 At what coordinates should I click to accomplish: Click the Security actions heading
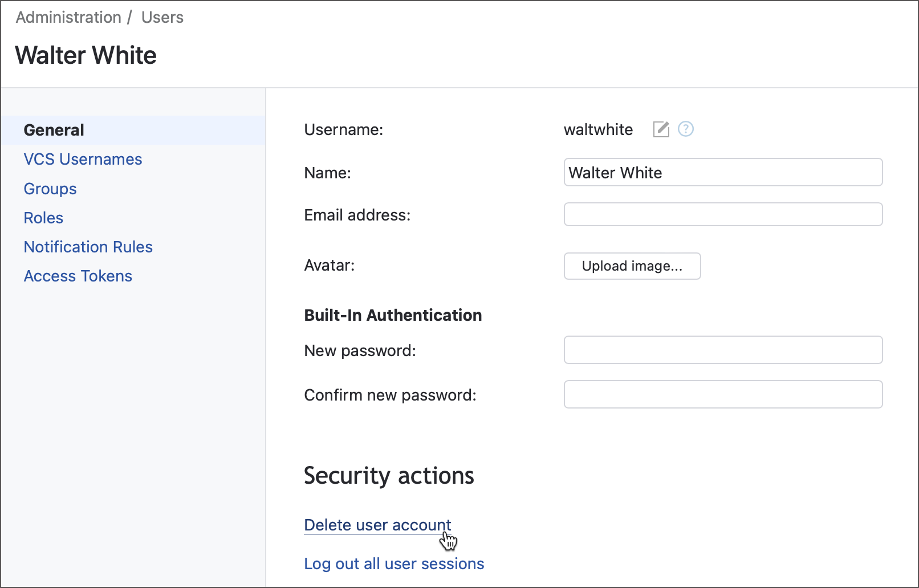[389, 476]
